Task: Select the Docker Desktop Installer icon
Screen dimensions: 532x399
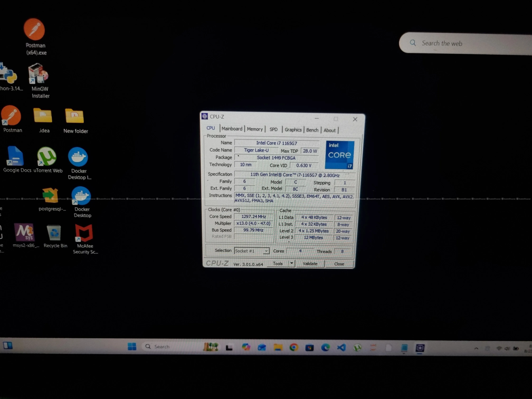Action: click(x=79, y=163)
